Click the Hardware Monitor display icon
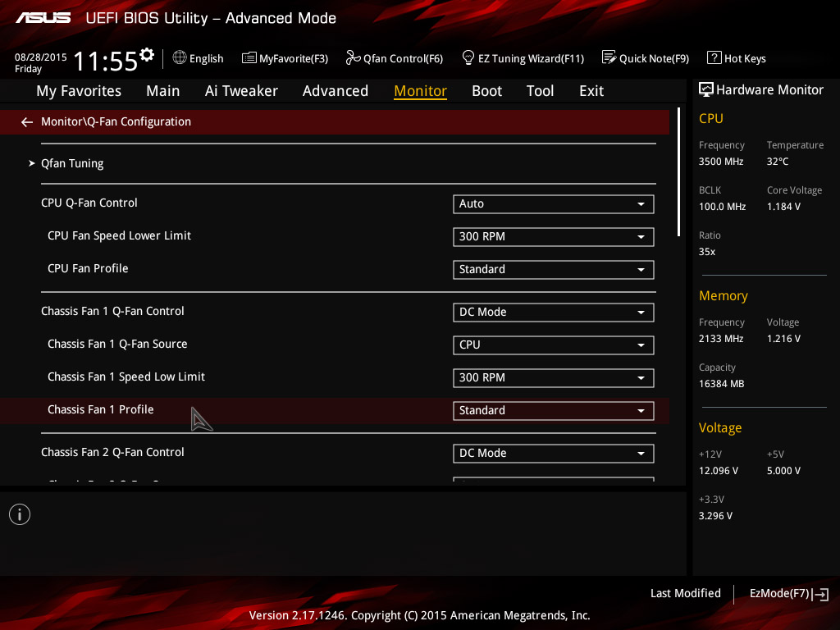Screen dimensions: 840x630 tap(706, 90)
